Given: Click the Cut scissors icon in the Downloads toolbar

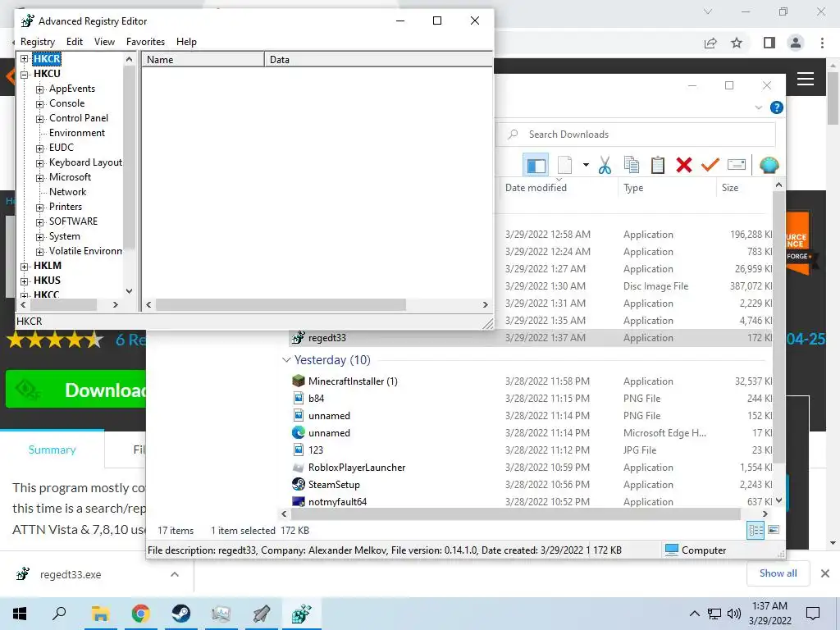Looking at the screenshot, I should [x=605, y=165].
